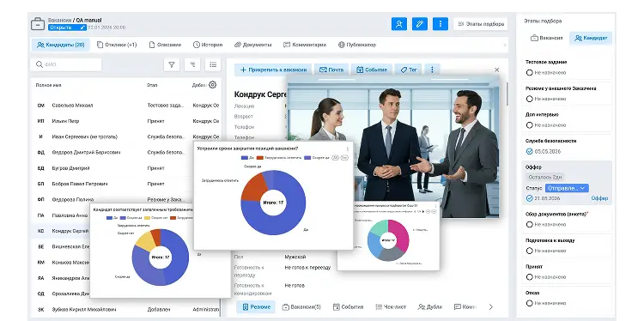Expand right arrow in top tab bar
The width and height of the screenshot is (644, 321).
pyautogui.click(x=505, y=45)
